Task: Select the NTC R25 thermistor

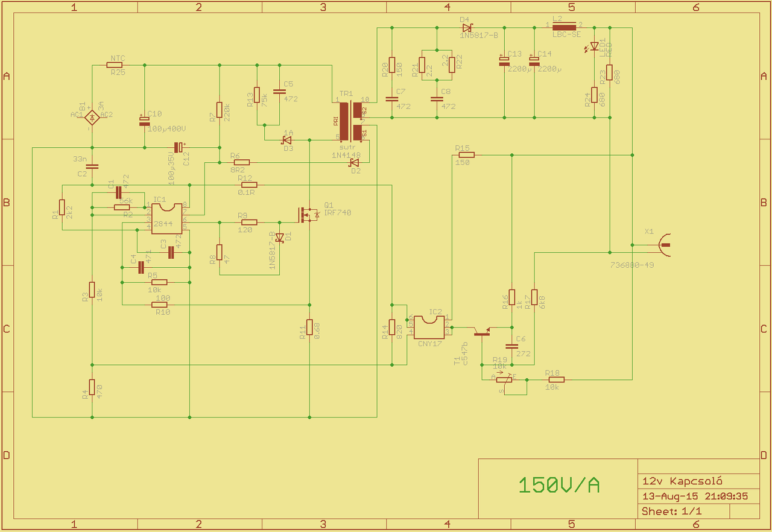Action: coord(117,65)
